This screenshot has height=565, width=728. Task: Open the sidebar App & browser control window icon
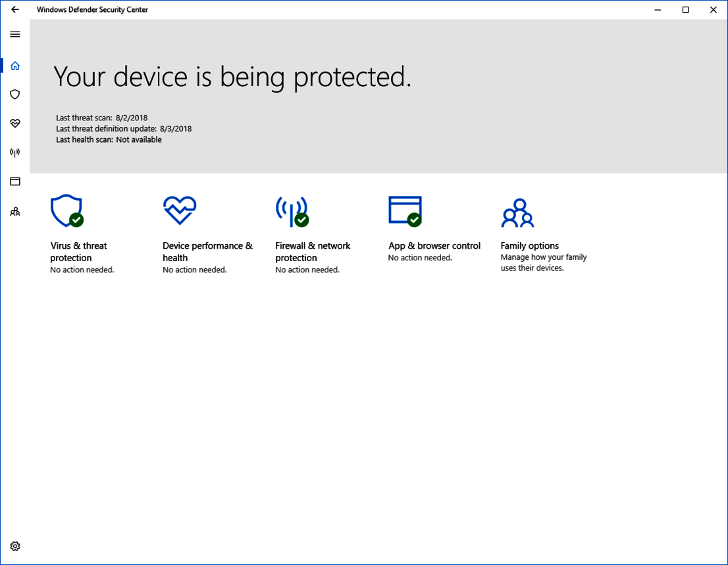coord(15,182)
